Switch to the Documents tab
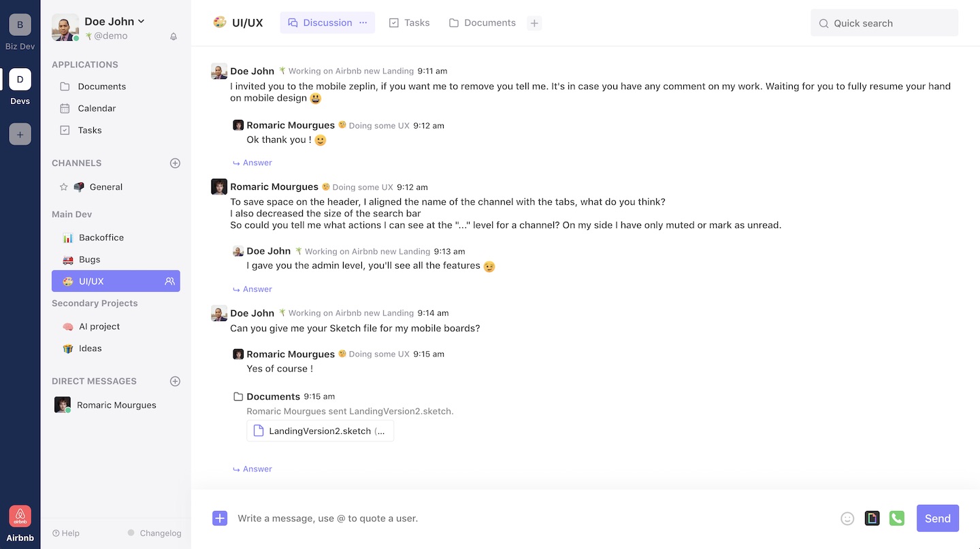This screenshot has height=549, width=980. 483,22
